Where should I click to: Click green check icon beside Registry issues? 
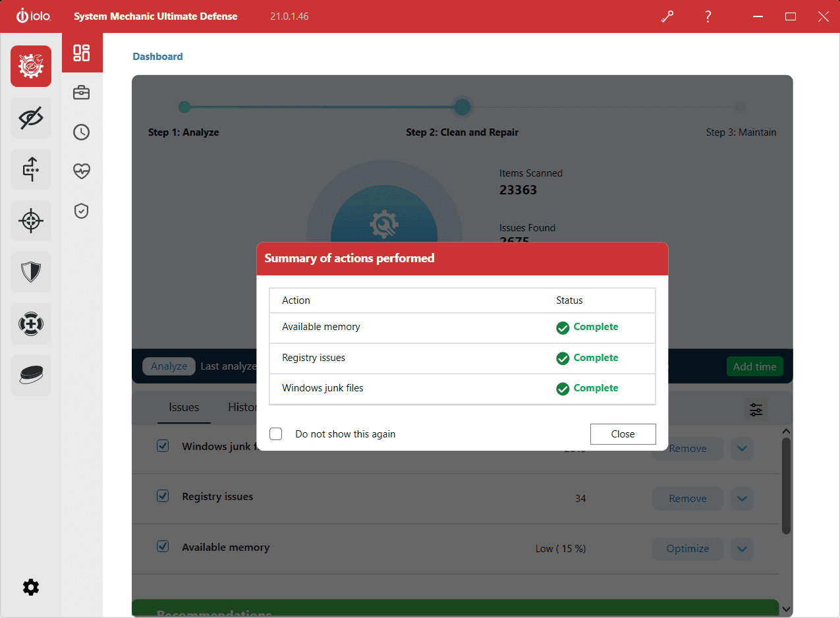[x=563, y=358]
